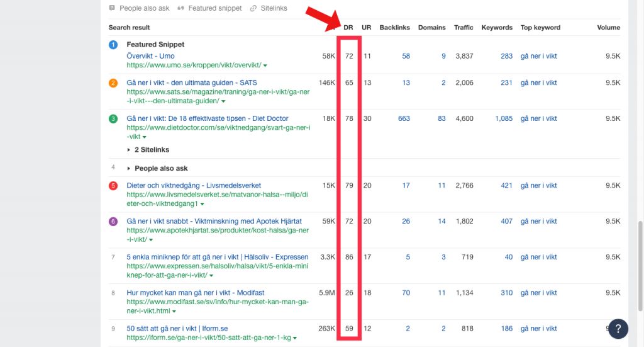The image size is (644, 347).
Task: Open backlinks count 70 for Modifast
Action: point(406,293)
